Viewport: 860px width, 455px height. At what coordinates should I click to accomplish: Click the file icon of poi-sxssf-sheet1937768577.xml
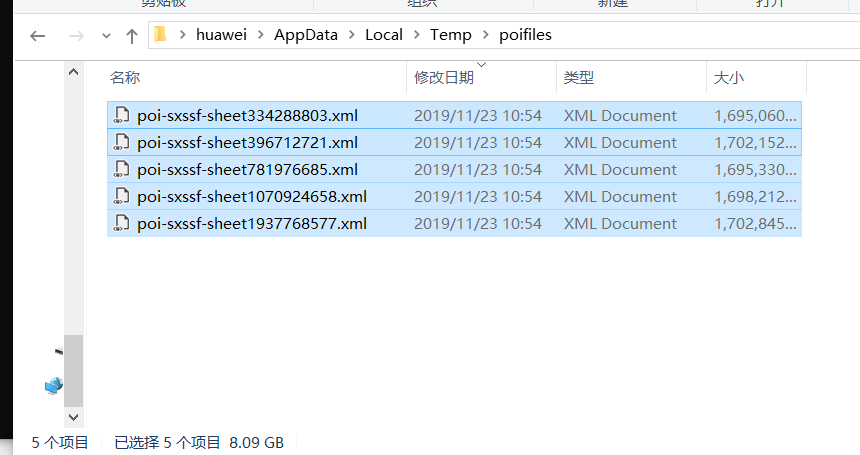click(122, 223)
